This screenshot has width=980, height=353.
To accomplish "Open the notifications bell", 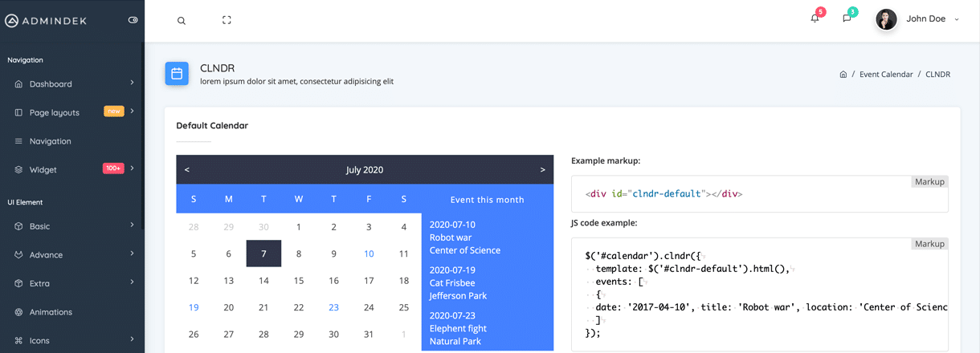I will pyautogui.click(x=815, y=18).
